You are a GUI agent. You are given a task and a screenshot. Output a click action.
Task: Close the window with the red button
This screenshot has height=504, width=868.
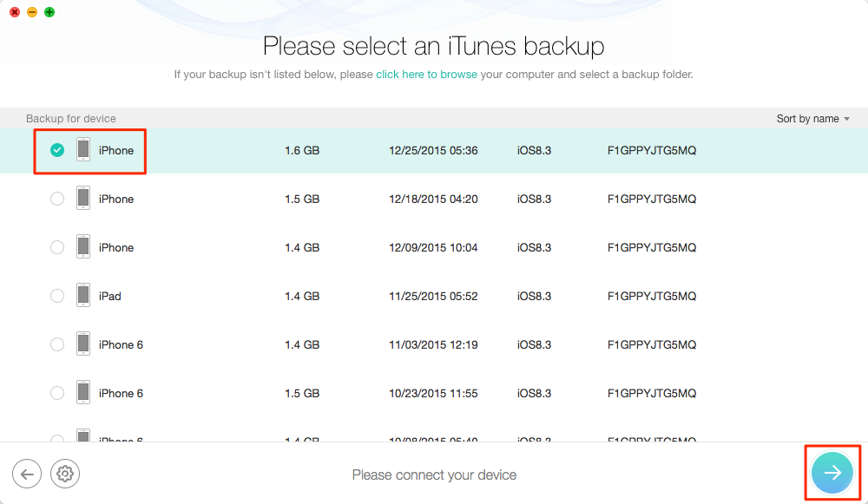15,12
